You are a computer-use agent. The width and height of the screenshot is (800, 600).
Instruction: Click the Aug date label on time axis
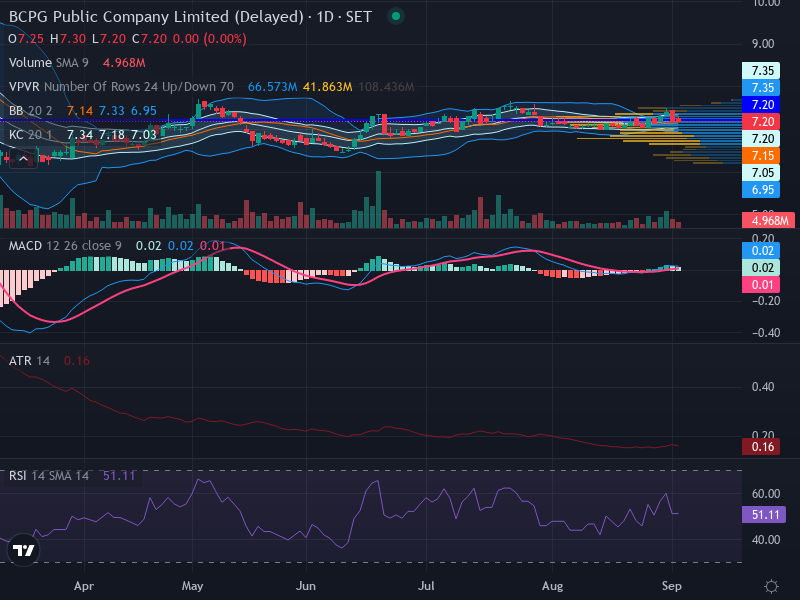tap(553, 586)
